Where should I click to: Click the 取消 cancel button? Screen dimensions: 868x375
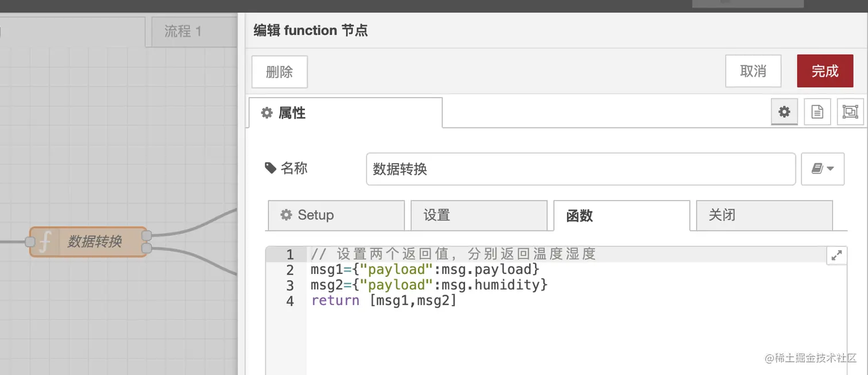click(x=753, y=71)
